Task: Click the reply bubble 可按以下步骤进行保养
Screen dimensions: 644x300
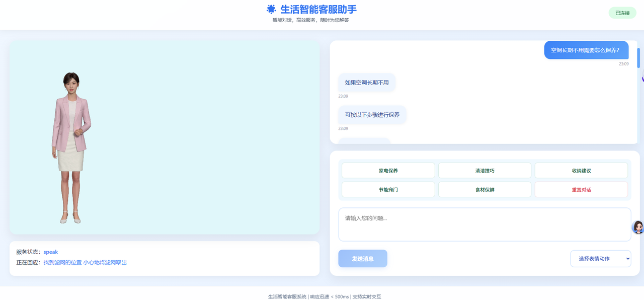Action: (x=372, y=115)
